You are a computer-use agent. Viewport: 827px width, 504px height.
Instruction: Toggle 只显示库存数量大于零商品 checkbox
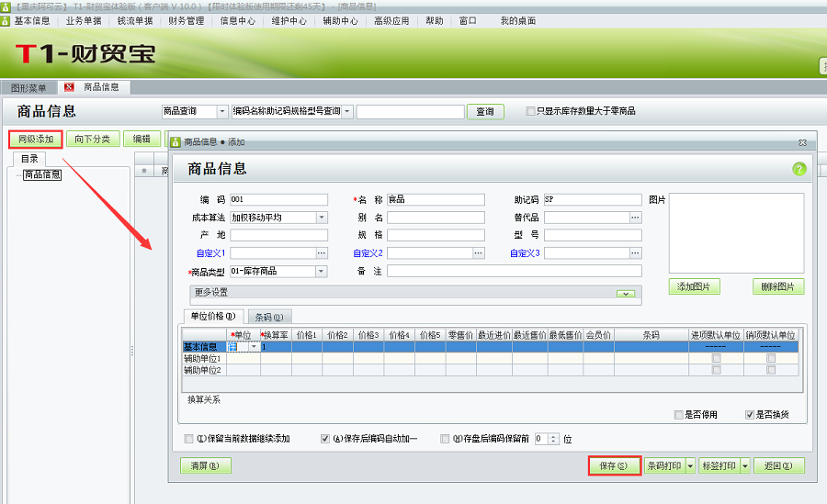coord(530,111)
